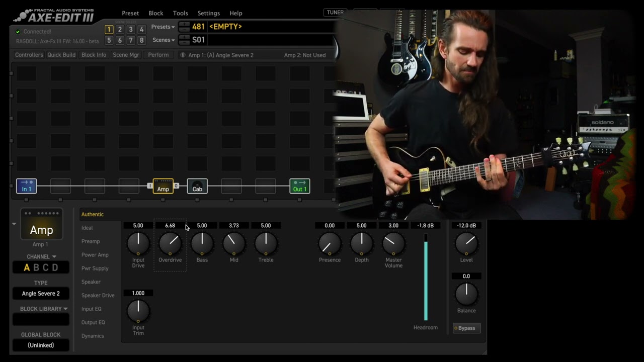Open the Dynamics page

93,336
